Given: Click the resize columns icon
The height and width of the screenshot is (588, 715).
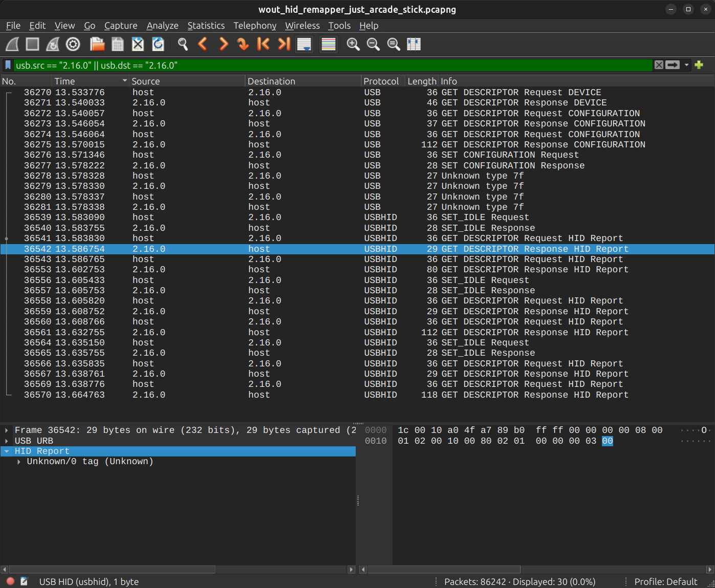Looking at the screenshot, I should coord(414,45).
